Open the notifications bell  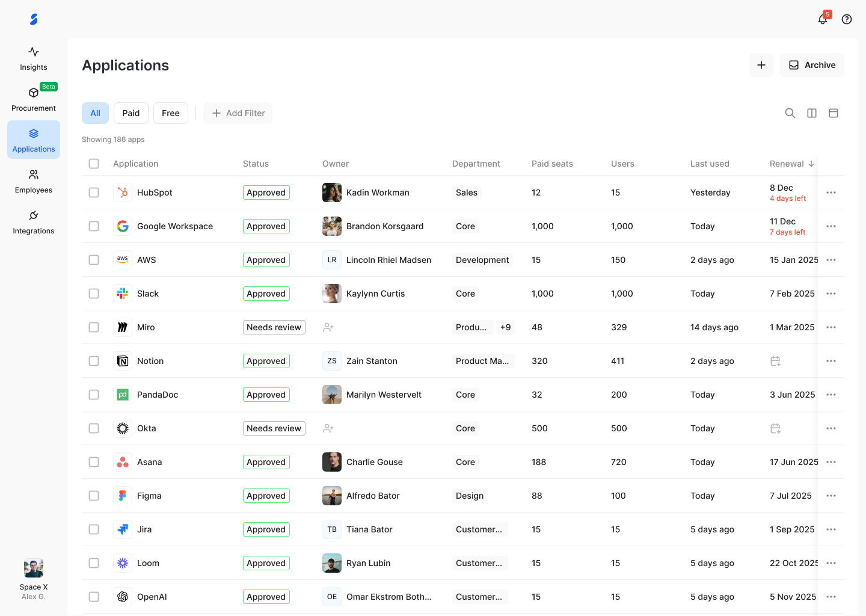point(823,19)
